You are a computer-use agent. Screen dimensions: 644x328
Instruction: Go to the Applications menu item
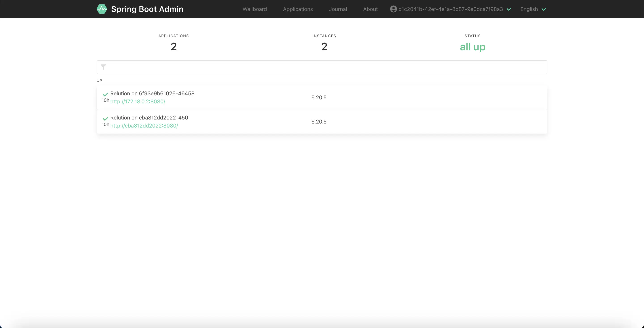[298, 9]
